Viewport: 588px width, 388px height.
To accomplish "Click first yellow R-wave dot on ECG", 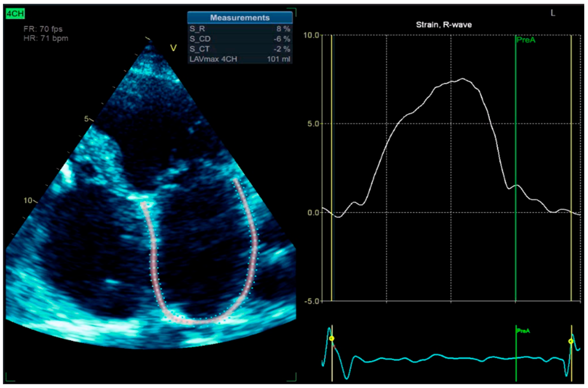I will (332, 338).
